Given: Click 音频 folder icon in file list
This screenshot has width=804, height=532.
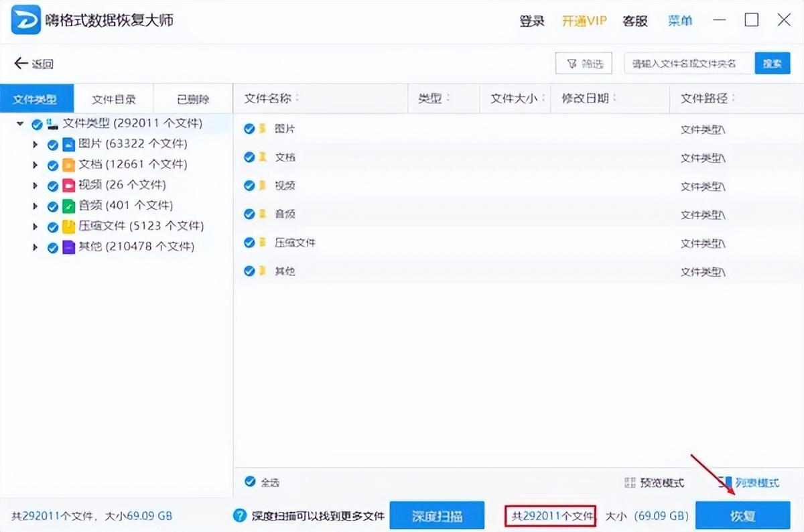Looking at the screenshot, I should tap(263, 214).
